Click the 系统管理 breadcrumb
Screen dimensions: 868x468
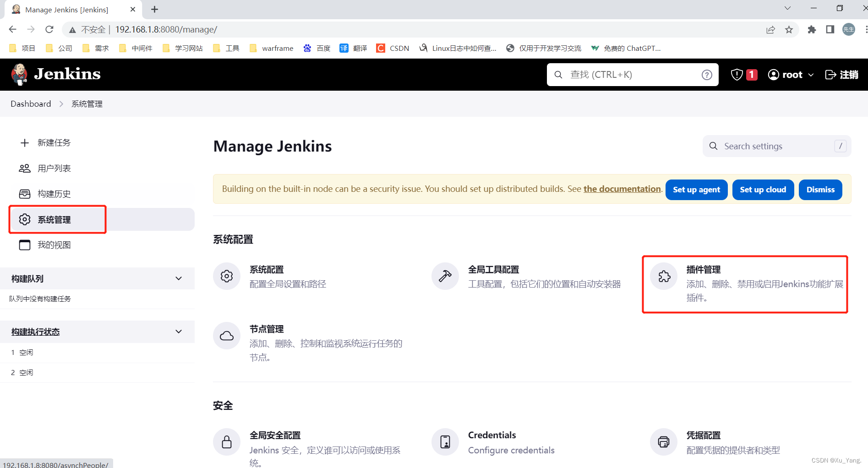[x=87, y=104]
